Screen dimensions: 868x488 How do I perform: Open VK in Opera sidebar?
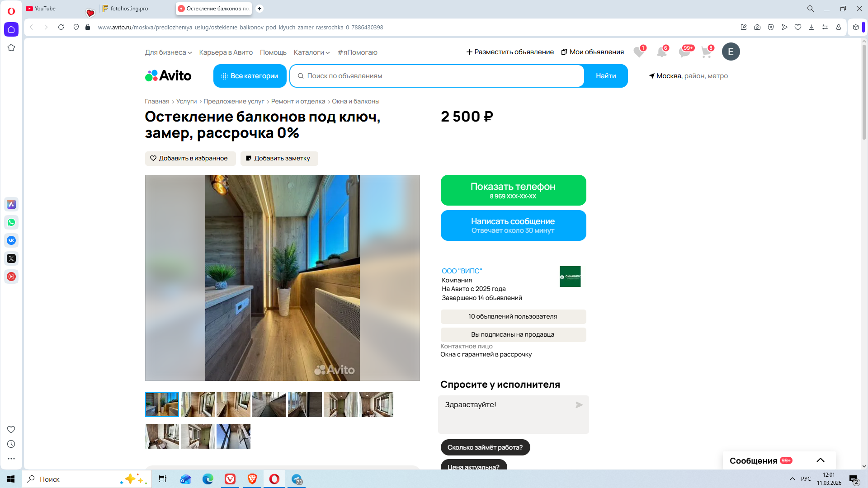click(x=11, y=240)
